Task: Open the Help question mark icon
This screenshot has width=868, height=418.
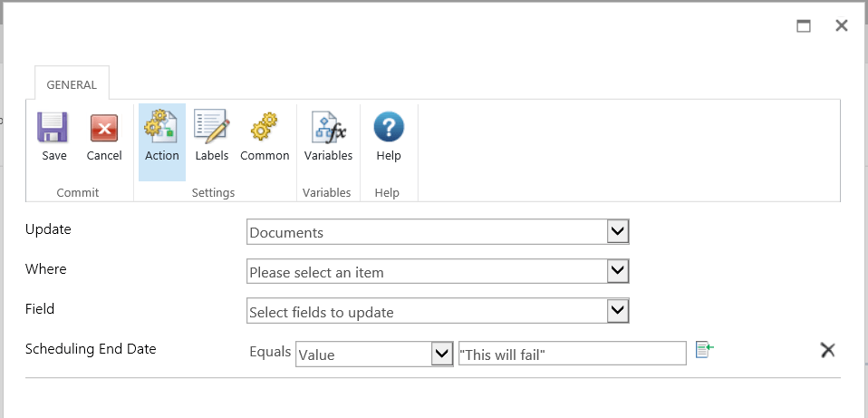Action: [389, 127]
